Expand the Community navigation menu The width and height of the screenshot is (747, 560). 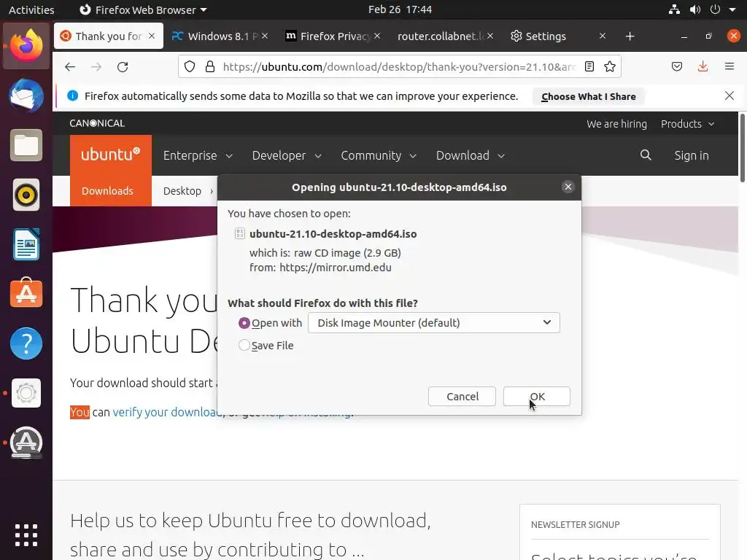(379, 156)
